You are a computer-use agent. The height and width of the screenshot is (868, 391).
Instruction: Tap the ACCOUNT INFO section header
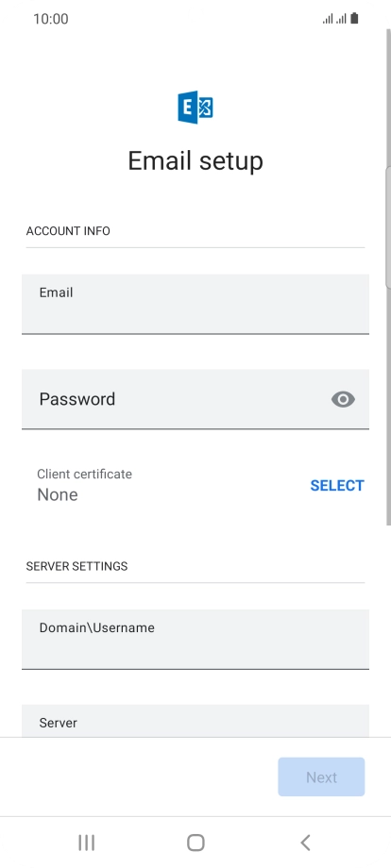pyautogui.click(x=68, y=231)
